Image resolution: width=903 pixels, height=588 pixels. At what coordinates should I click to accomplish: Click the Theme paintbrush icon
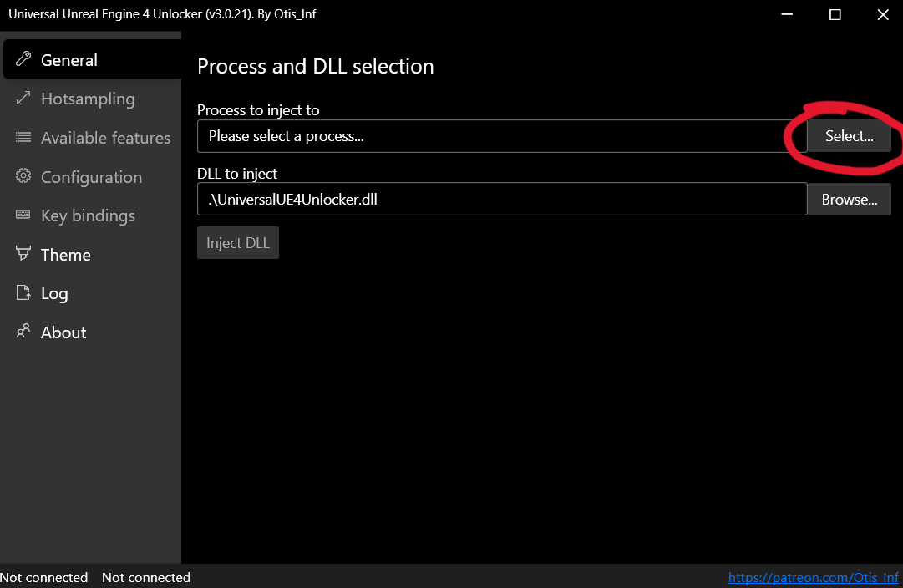pyautogui.click(x=23, y=254)
